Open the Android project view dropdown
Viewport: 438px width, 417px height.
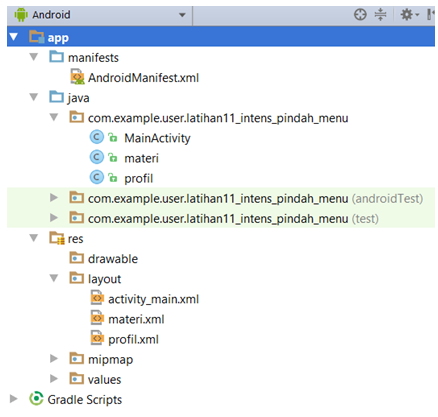point(100,15)
